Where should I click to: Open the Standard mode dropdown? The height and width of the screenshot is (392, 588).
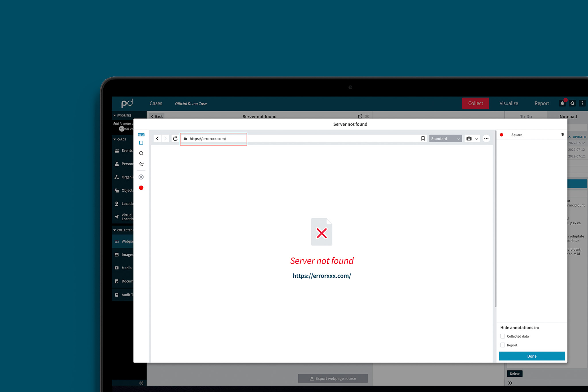pyautogui.click(x=445, y=139)
